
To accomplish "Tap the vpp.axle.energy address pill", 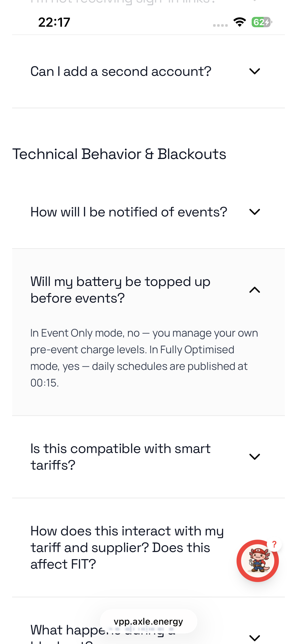I will tap(148, 621).
